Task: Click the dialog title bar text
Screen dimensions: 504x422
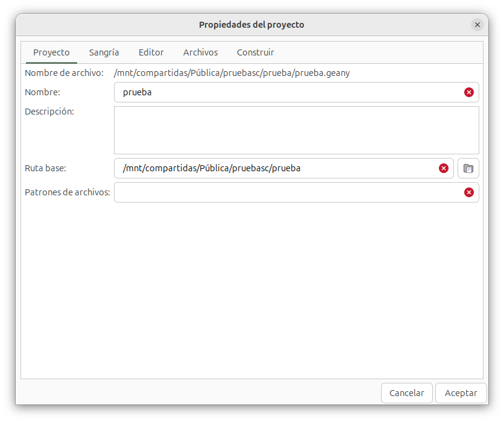Action: [251, 25]
